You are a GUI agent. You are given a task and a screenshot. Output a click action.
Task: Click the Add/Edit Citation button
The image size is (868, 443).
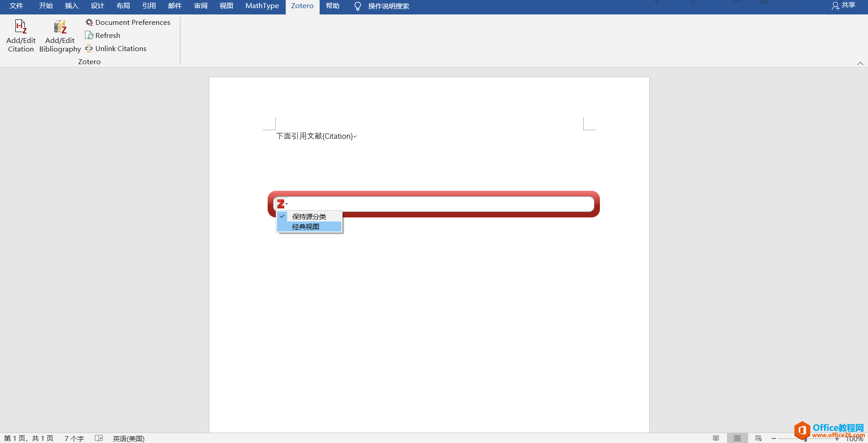point(21,36)
